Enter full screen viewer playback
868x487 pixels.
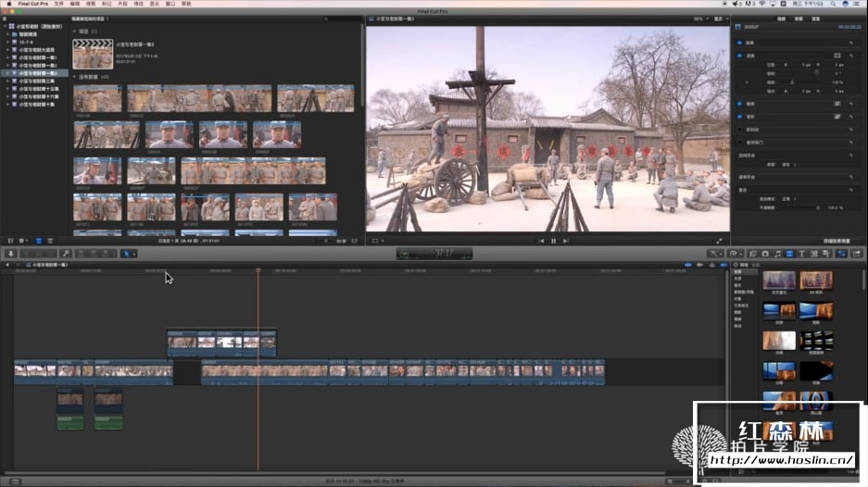tap(719, 242)
